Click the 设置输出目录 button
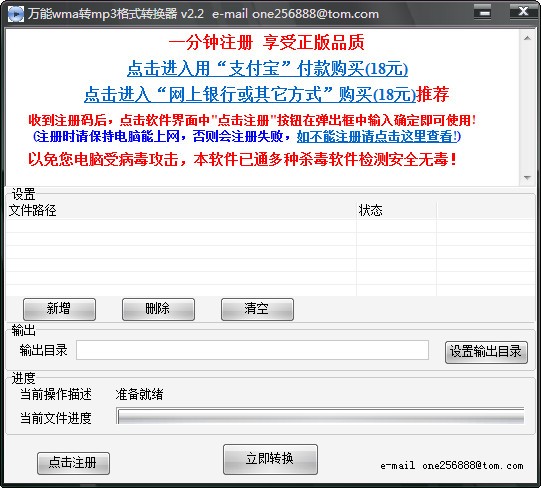The image size is (541, 488). (486, 352)
